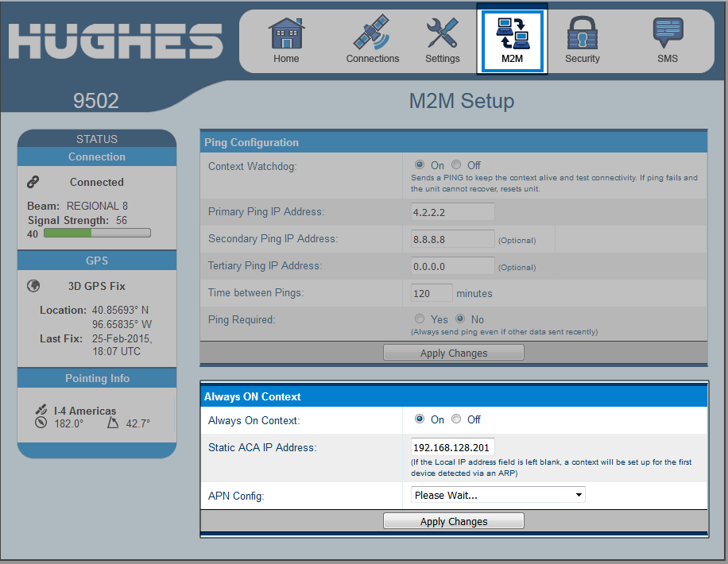This screenshot has width=728, height=564.
Task: Apply Changes for Always ON Context
Action: click(454, 521)
